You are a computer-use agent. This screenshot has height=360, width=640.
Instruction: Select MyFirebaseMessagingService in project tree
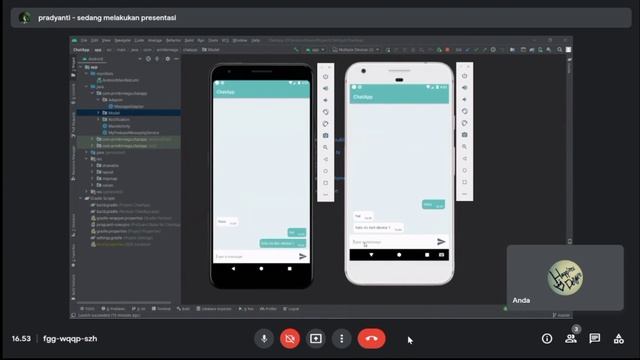131,133
